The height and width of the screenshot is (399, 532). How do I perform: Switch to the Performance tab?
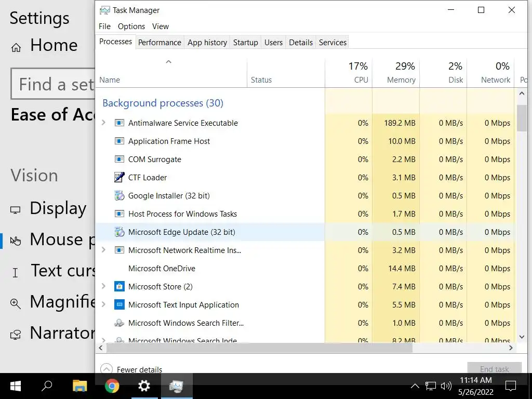[159, 43]
